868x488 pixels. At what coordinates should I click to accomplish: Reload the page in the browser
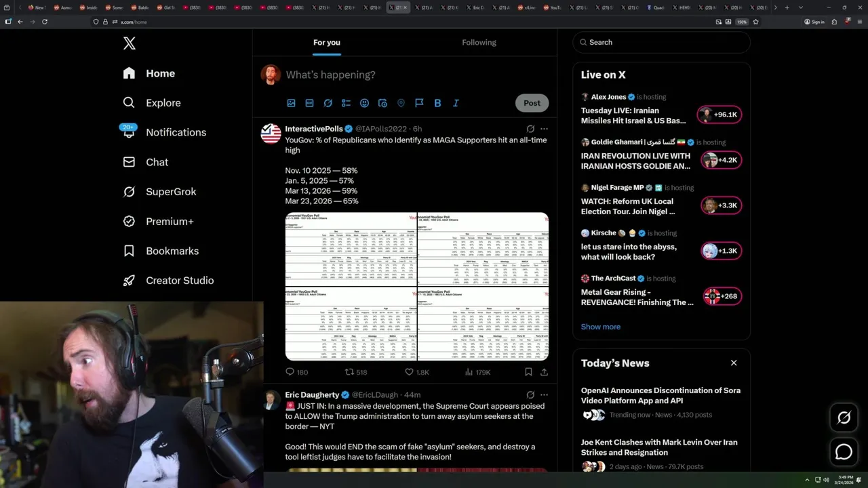[x=45, y=22]
